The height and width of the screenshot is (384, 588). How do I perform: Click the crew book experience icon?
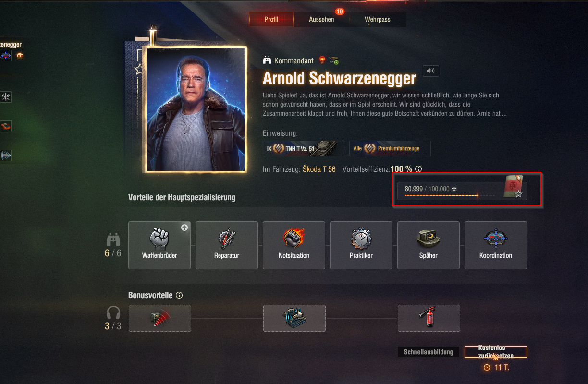point(513,187)
